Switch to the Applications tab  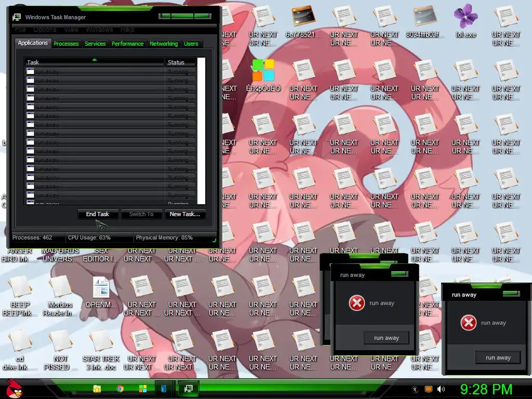33,43
